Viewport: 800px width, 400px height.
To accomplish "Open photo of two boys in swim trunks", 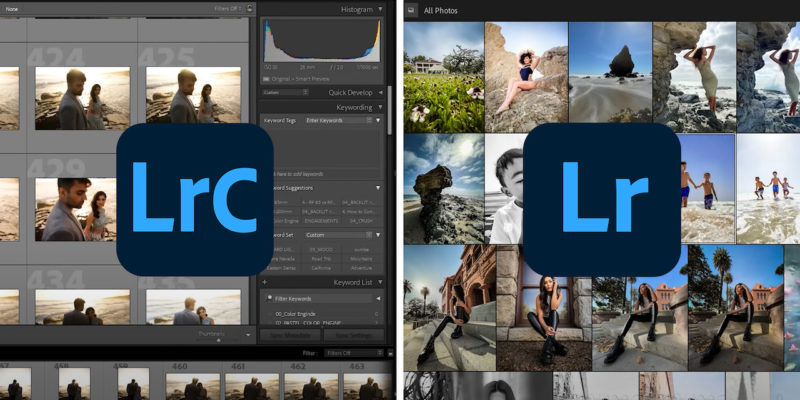I will point(708,189).
